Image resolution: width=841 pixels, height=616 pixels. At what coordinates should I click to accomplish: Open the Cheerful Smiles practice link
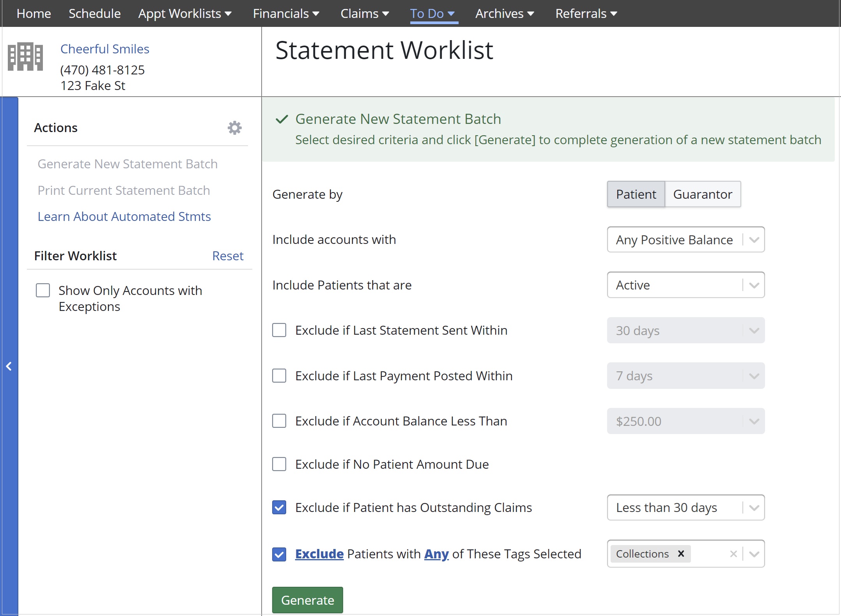coord(104,49)
